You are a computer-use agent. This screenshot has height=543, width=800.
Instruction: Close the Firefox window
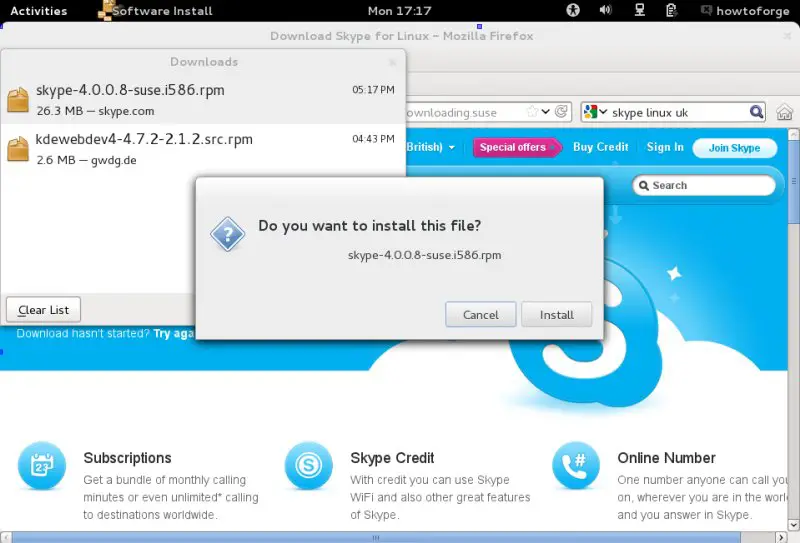point(788,36)
